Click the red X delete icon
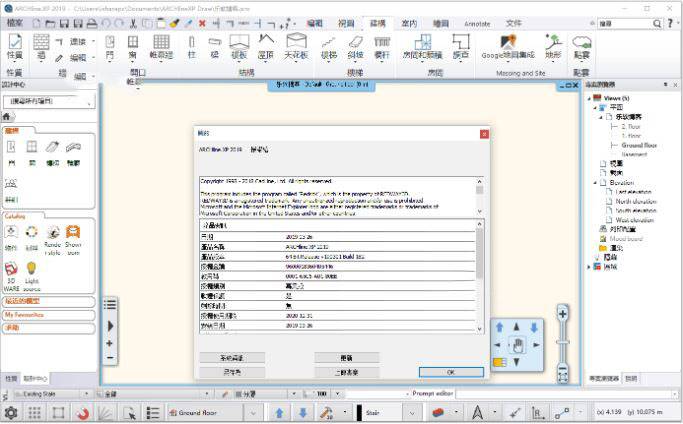The height and width of the screenshot is (424, 683). point(202,23)
